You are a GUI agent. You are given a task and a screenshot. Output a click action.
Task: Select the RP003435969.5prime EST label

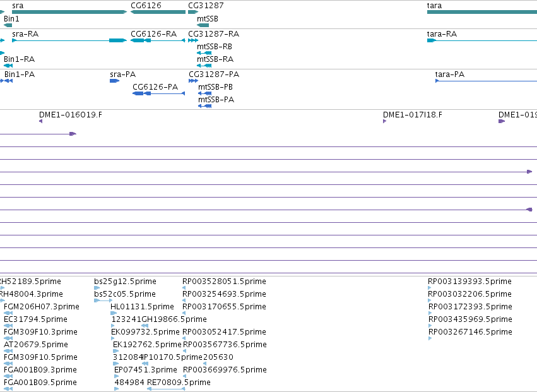coord(471,319)
